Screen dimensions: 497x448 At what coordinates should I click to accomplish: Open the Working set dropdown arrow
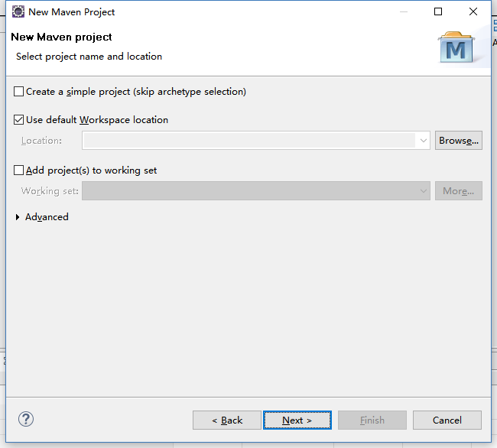point(423,190)
